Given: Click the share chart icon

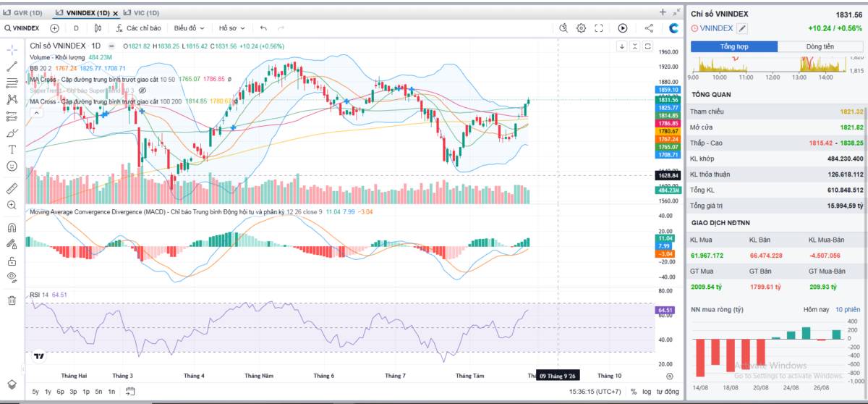Looking at the screenshot, I should tap(649, 28).
